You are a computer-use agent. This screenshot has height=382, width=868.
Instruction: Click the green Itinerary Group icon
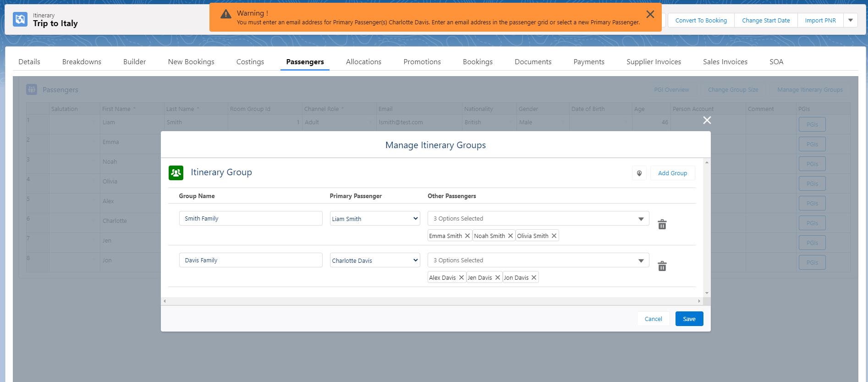pyautogui.click(x=176, y=173)
